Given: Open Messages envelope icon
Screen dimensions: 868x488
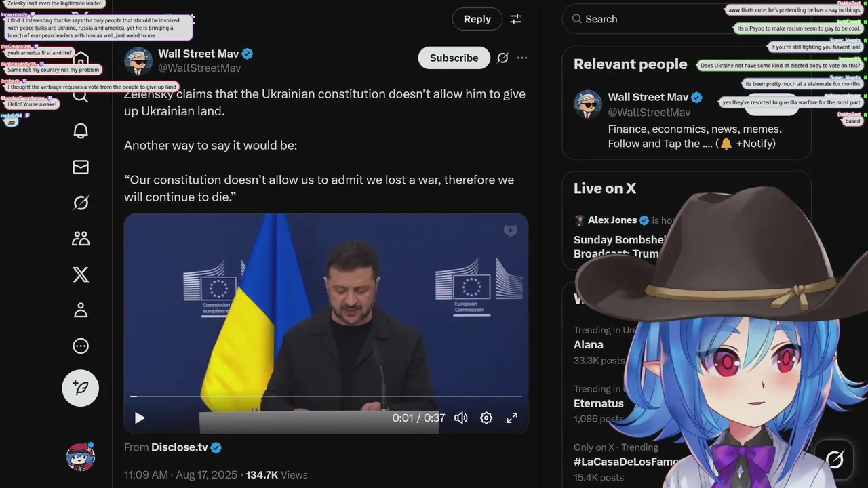Looking at the screenshot, I should [x=81, y=167].
